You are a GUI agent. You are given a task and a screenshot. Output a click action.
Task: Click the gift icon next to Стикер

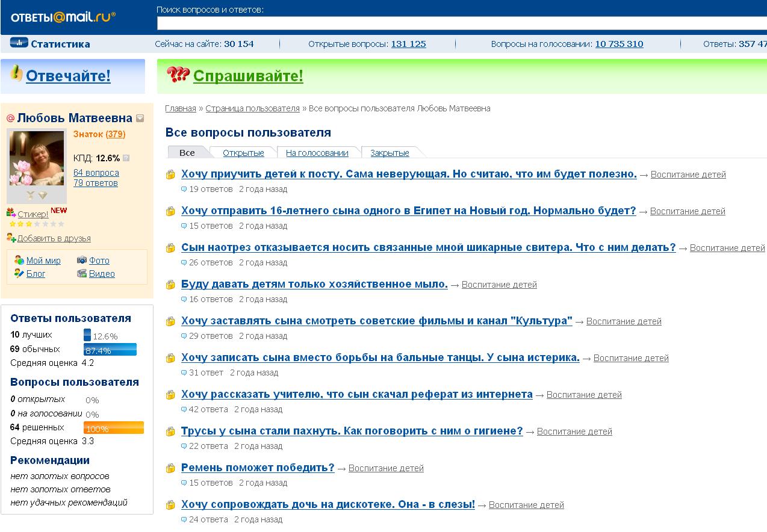[x=11, y=213]
